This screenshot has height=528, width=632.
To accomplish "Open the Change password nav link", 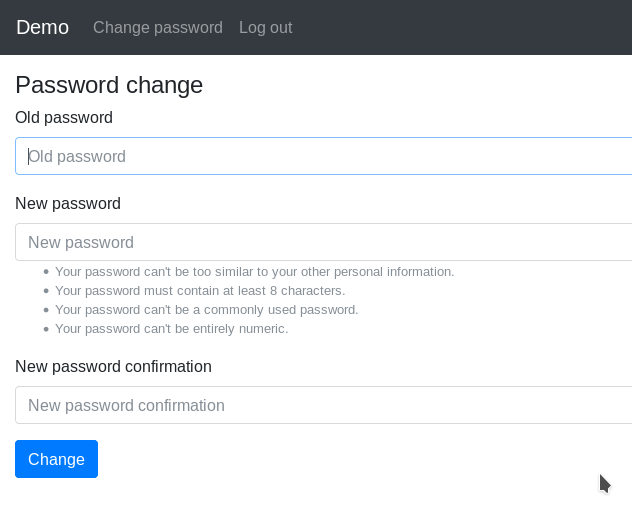I will pos(157,27).
